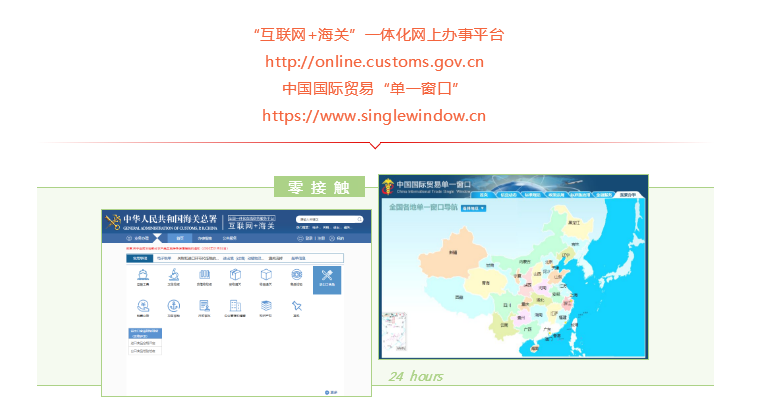
Task: Click the crossed keys customs emblem logo
Action: (x=113, y=222)
